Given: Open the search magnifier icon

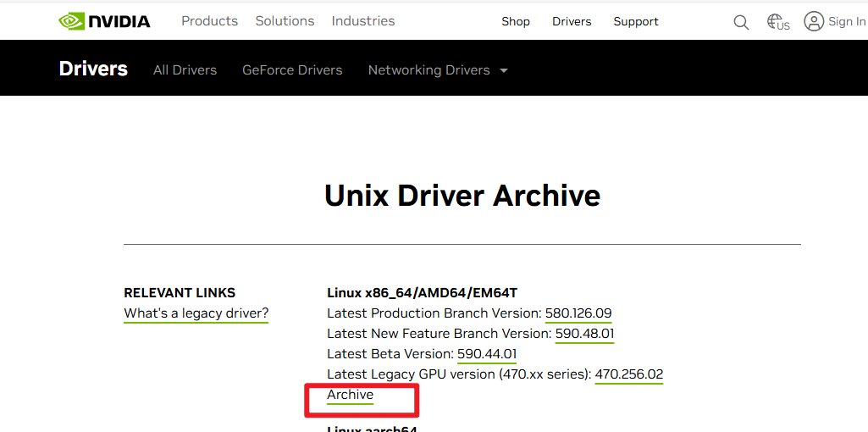Looking at the screenshot, I should point(741,22).
